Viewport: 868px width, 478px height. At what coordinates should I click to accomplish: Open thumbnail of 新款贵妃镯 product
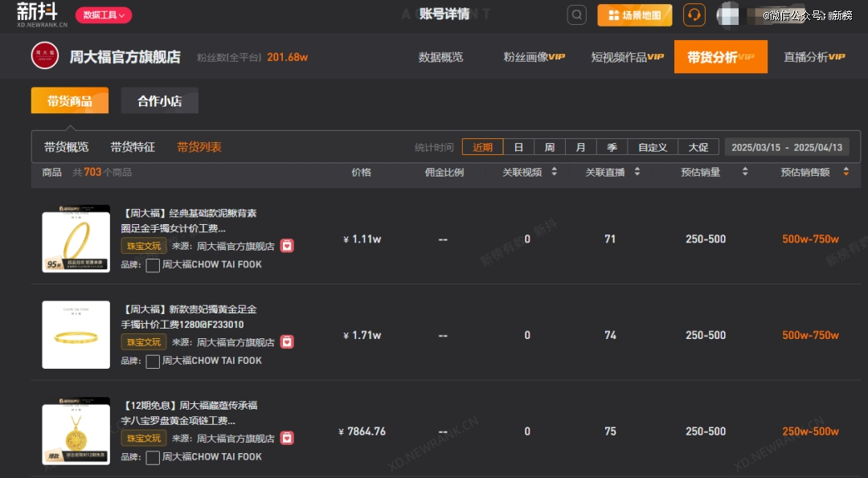76,335
